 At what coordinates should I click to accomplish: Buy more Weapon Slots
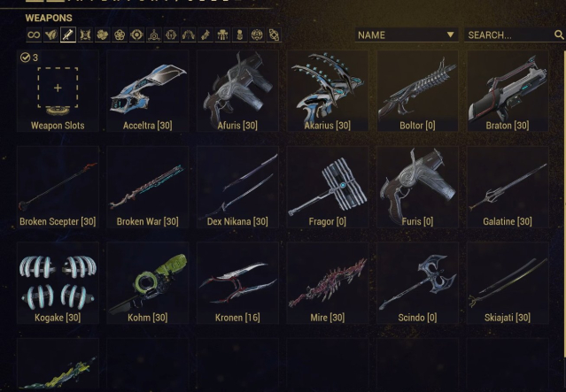pyautogui.click(x=58, y=91)
